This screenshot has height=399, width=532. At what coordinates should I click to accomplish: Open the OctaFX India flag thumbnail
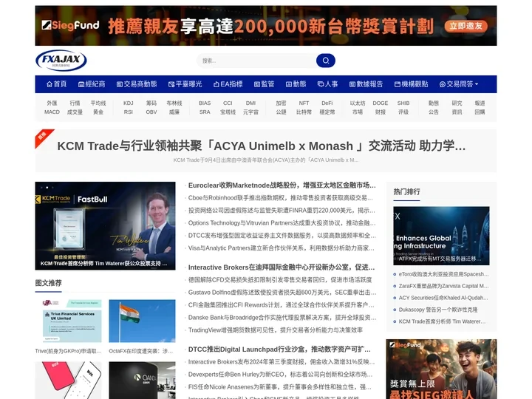pos(142,321)
